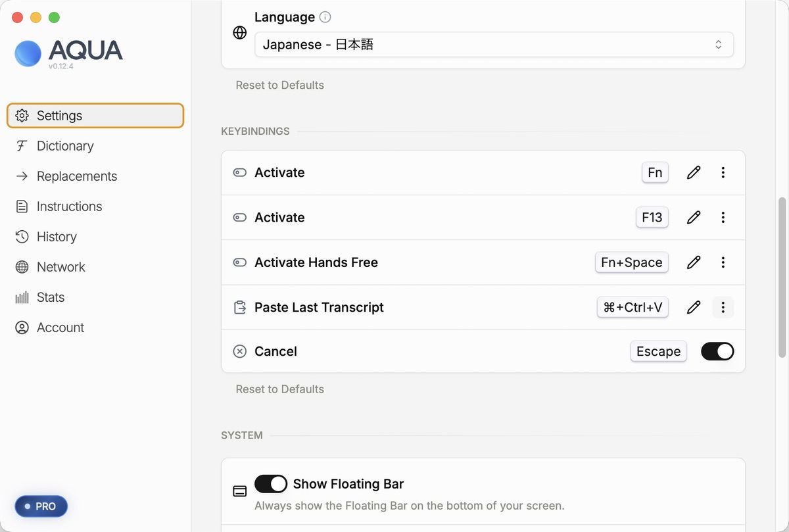Click the Floating Bar card icon
The height and width of the screenshot is (532, 789).
[240, 491]
